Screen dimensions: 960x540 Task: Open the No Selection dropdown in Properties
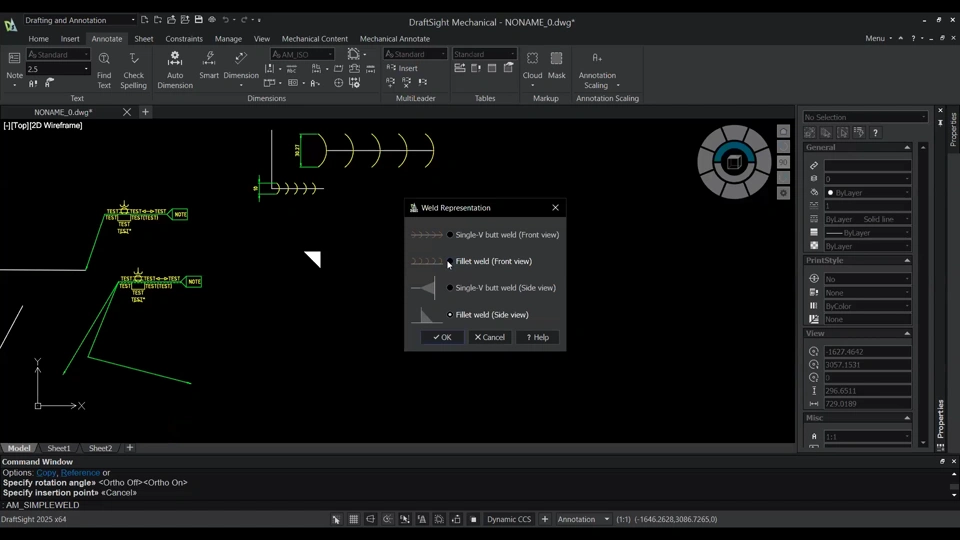865,117
